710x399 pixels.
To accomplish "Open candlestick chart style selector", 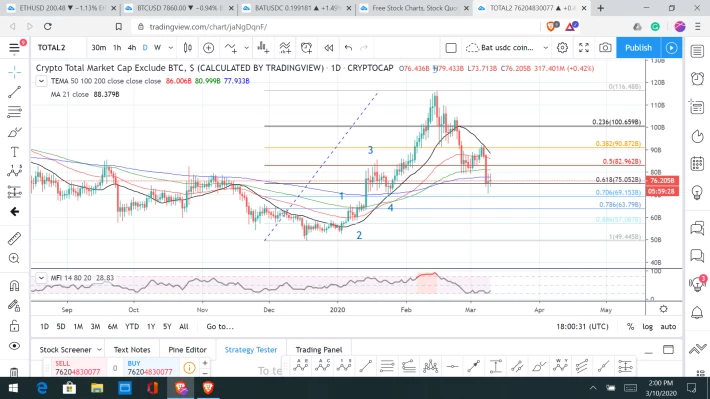I will point(187,48).
